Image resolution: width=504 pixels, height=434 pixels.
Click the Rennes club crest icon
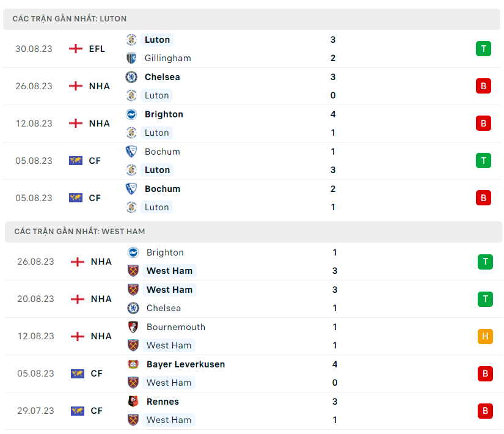[133, 402]
